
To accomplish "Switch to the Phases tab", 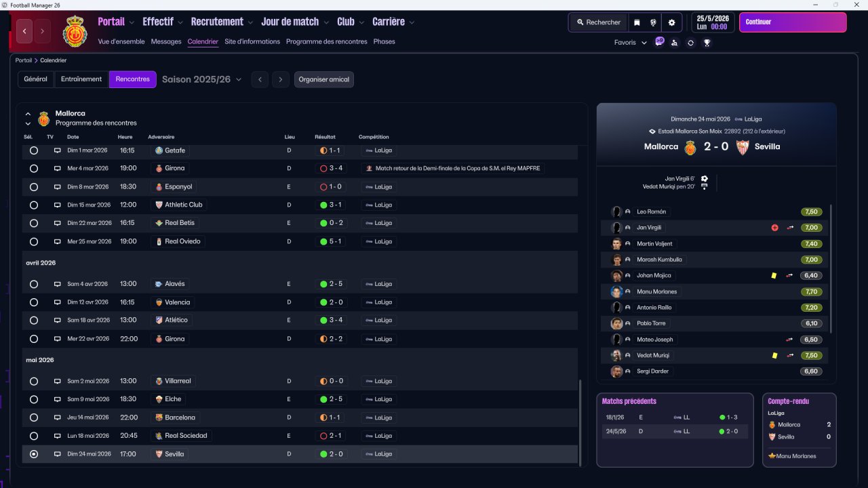I will point(384,41).
